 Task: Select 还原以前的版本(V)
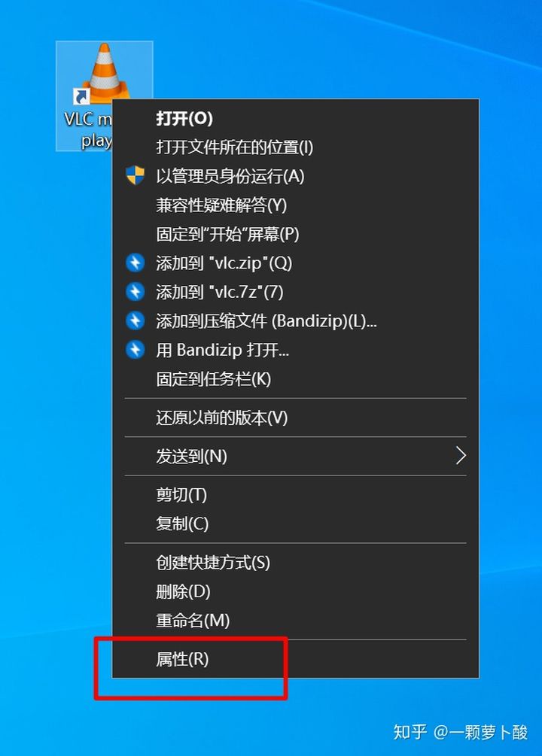click(x=295, y=417)
